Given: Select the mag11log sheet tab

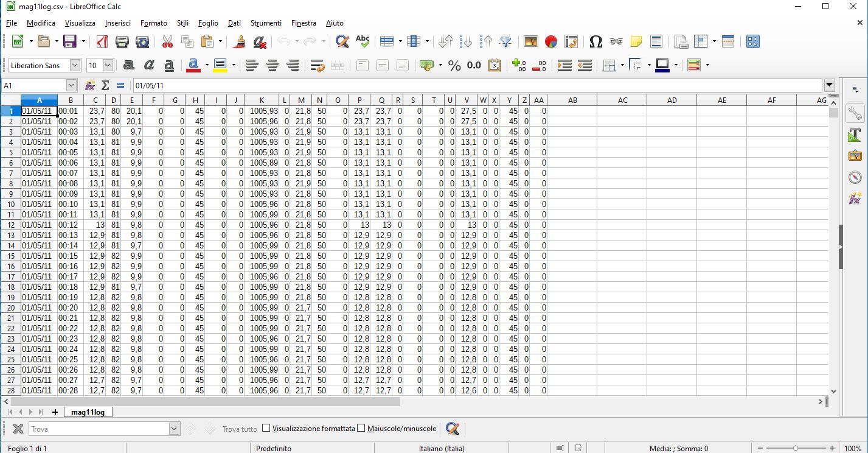Looking at the screenshot, I should coord(88,412).
